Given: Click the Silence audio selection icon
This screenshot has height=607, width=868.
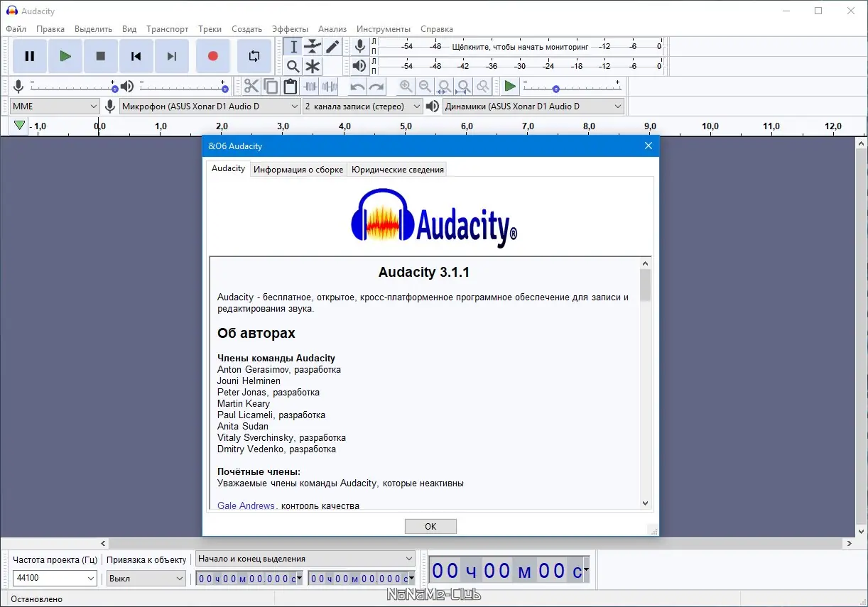Looking at the screenshot, I should point(330,87).
